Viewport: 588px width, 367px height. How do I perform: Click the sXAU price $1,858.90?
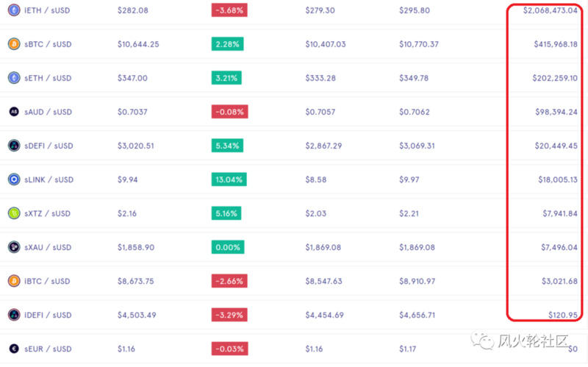click(136, 247)
